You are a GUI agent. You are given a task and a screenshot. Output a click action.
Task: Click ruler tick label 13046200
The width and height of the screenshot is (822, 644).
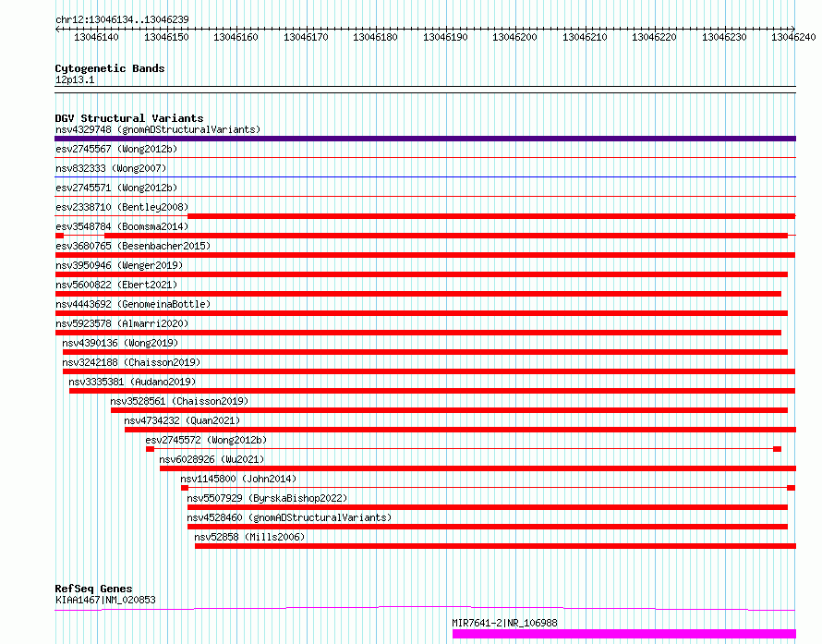(514, 37)
